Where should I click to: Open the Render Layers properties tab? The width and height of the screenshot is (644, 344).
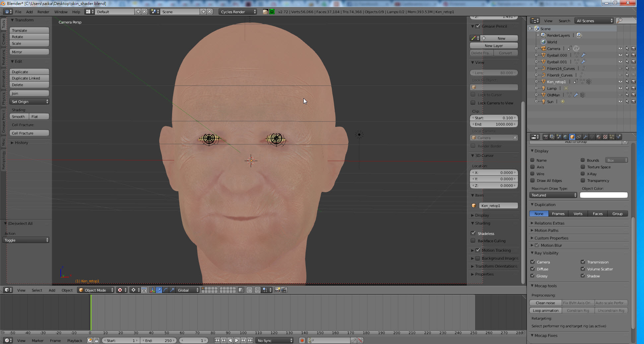(552, 137)
